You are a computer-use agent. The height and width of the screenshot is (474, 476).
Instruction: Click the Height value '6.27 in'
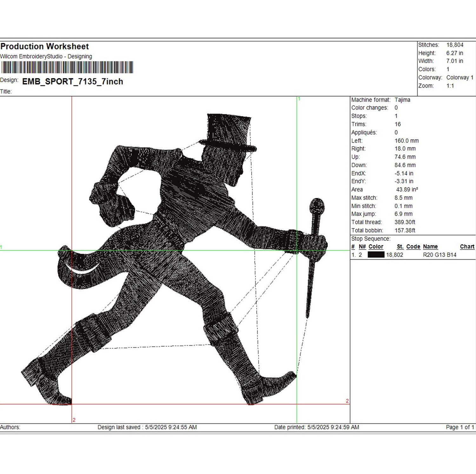click(455, 53)
